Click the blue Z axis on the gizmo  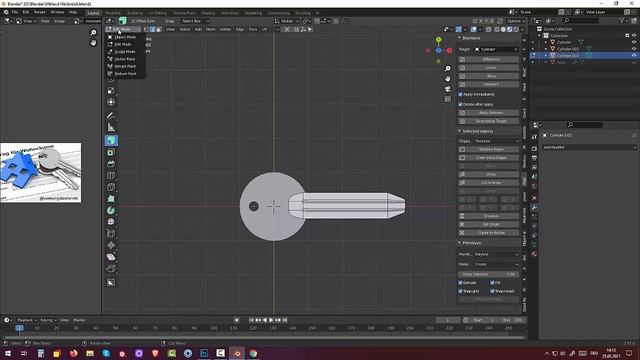[x=438, y=51]
